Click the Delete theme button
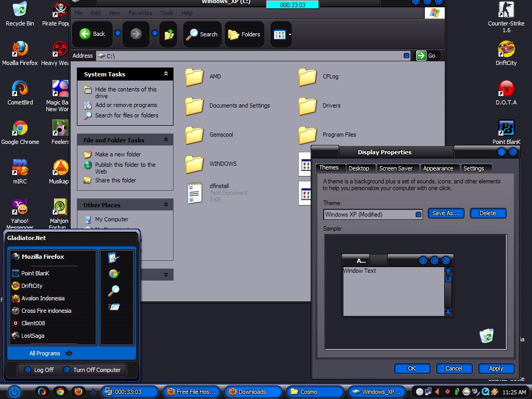Image resolution: width=532 pixels, height=399 pixels. point(488,213)
